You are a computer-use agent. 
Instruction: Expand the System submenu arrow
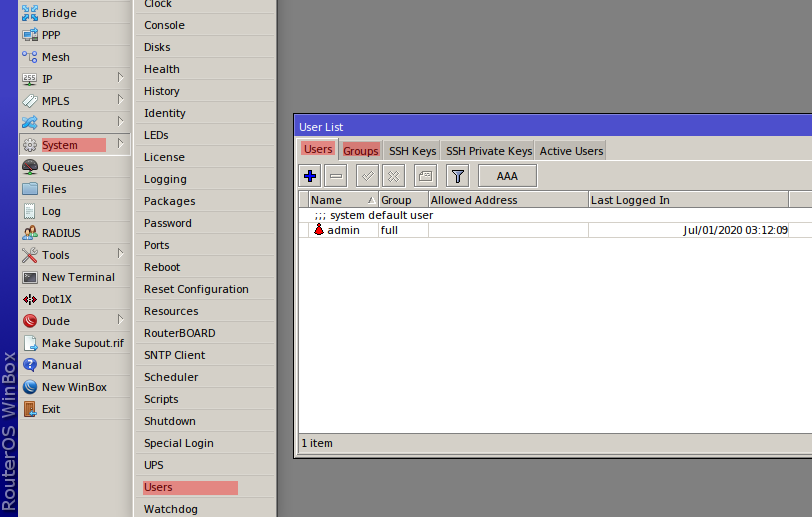pos(120,143)
